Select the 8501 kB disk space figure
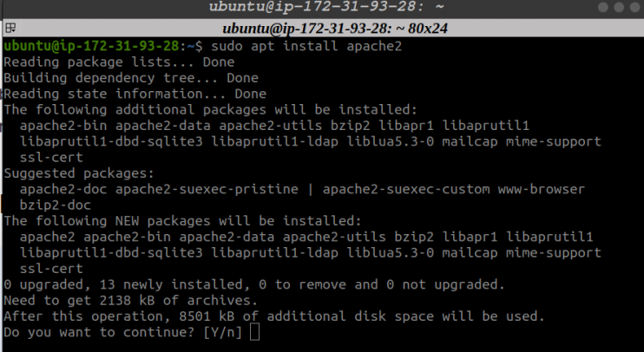Viewport: 644px width, 352px height. (x=207, y=316)
